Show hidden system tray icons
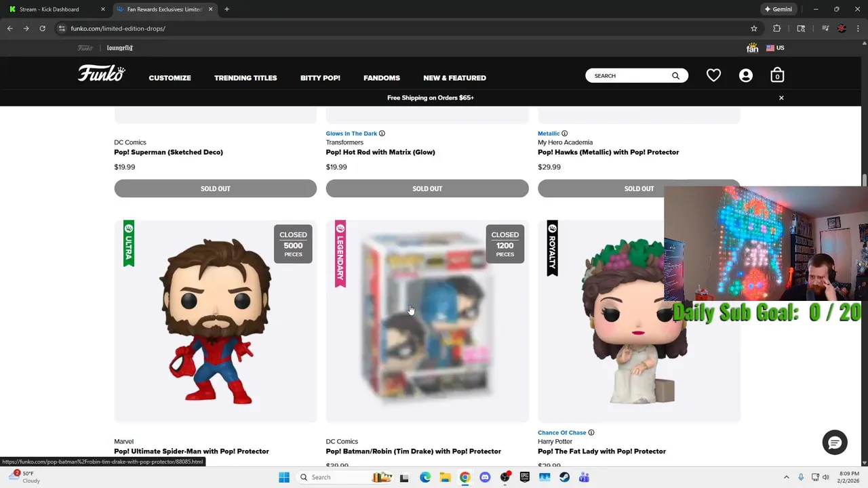Viewport: 868px width, 488px height. 787,477
